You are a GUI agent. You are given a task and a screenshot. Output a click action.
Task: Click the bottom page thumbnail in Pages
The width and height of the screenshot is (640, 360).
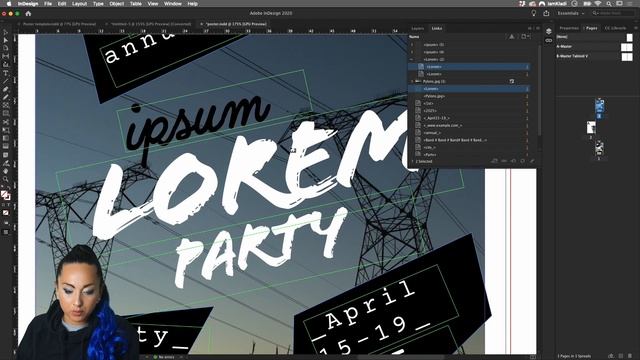pyautogui.click(x=599, y=148)
